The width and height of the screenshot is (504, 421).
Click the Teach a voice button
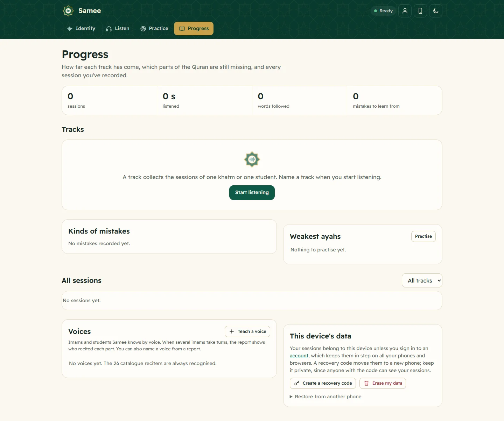click(247, 331)
